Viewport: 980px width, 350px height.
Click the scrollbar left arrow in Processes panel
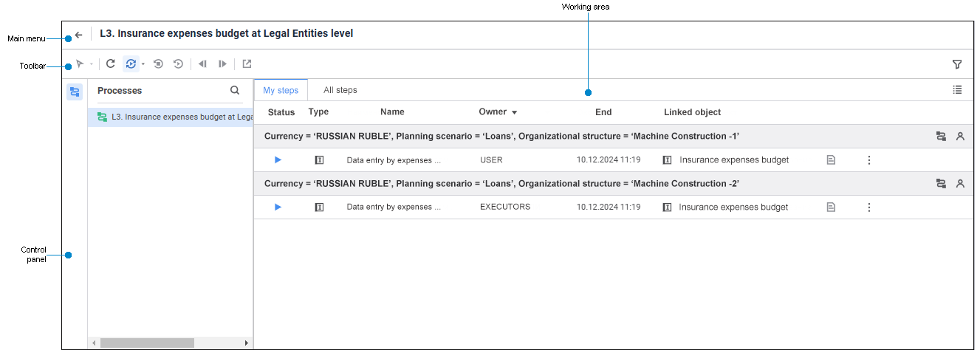tap(93, 343)
